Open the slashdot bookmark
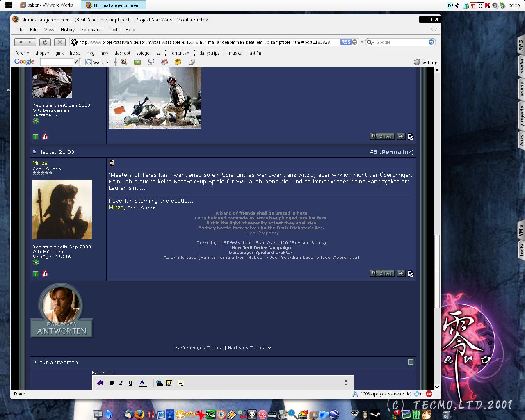 tap(122, 53)
